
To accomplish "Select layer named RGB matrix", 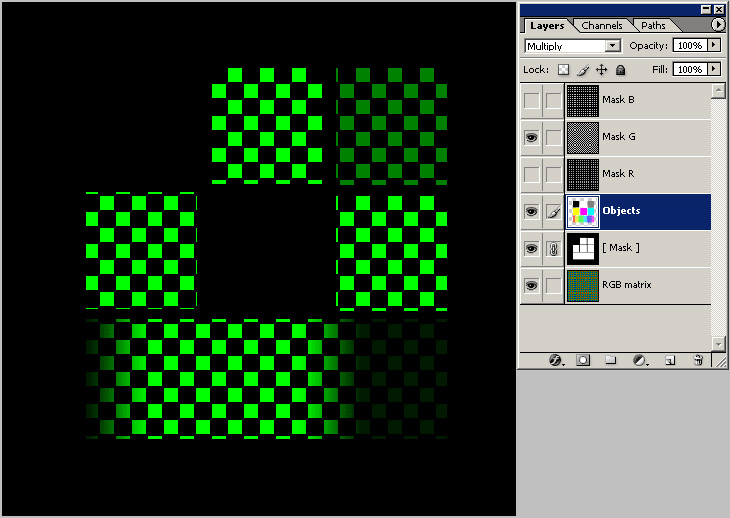I will point(627,284).
